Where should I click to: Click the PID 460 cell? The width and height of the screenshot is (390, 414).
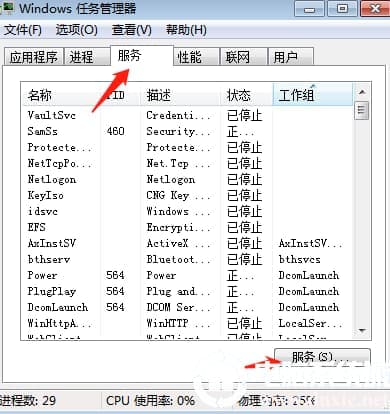point(115,131)
